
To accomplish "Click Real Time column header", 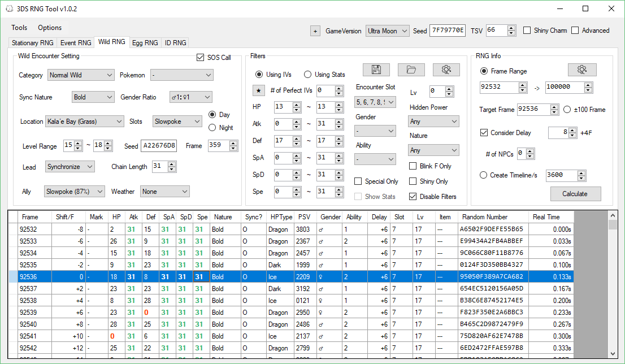I will click(x=551, y=217).
